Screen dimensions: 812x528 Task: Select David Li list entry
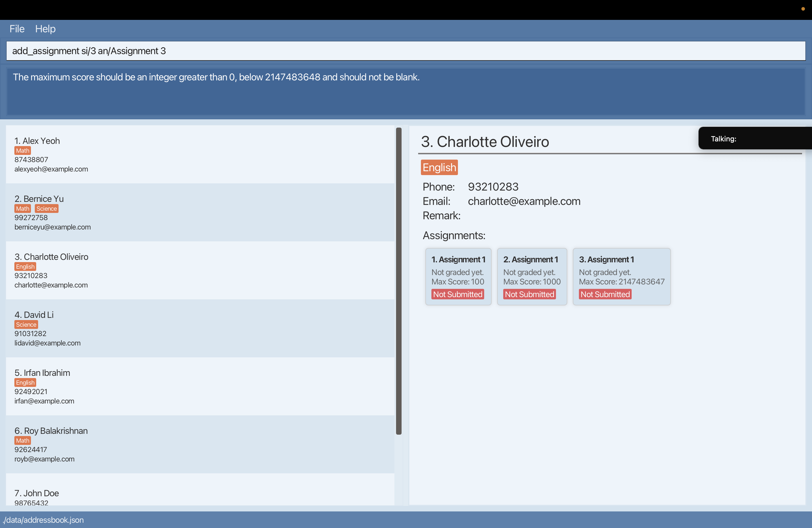tap(200, 328)
